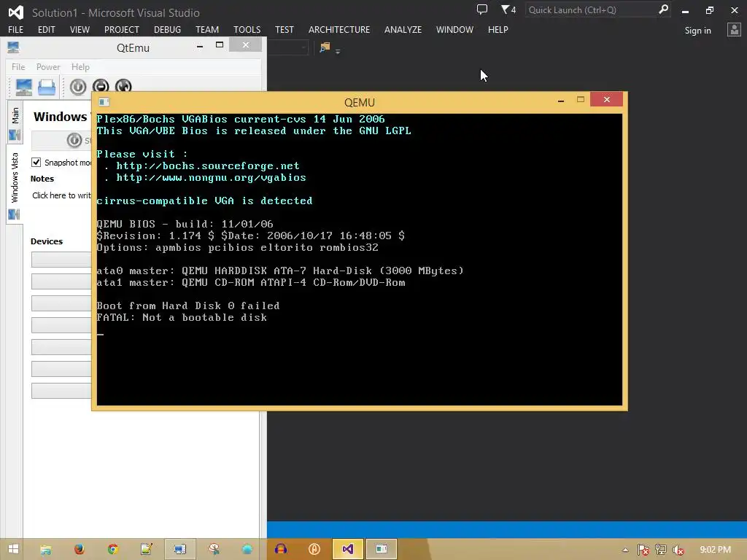Open the QtEmu Power menu
The height and width of the screenshot is (560, 747).
(48, 67)
